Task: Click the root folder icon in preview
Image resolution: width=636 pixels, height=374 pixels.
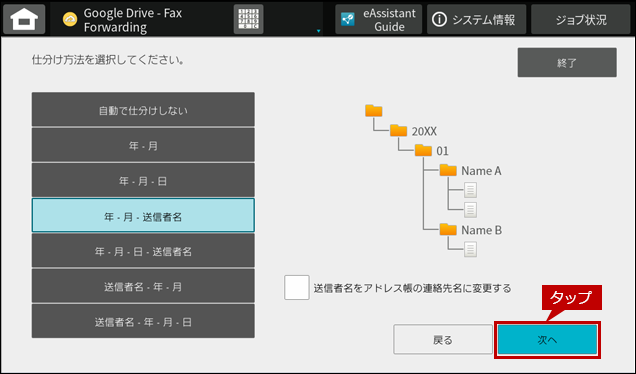Action: point(374,110)
